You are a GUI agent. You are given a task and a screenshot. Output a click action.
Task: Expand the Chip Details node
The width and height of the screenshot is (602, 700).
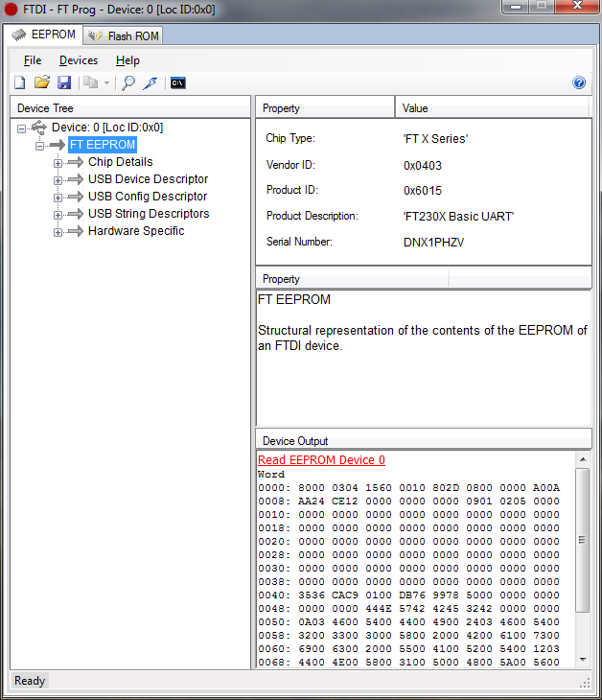pos(58,163)
